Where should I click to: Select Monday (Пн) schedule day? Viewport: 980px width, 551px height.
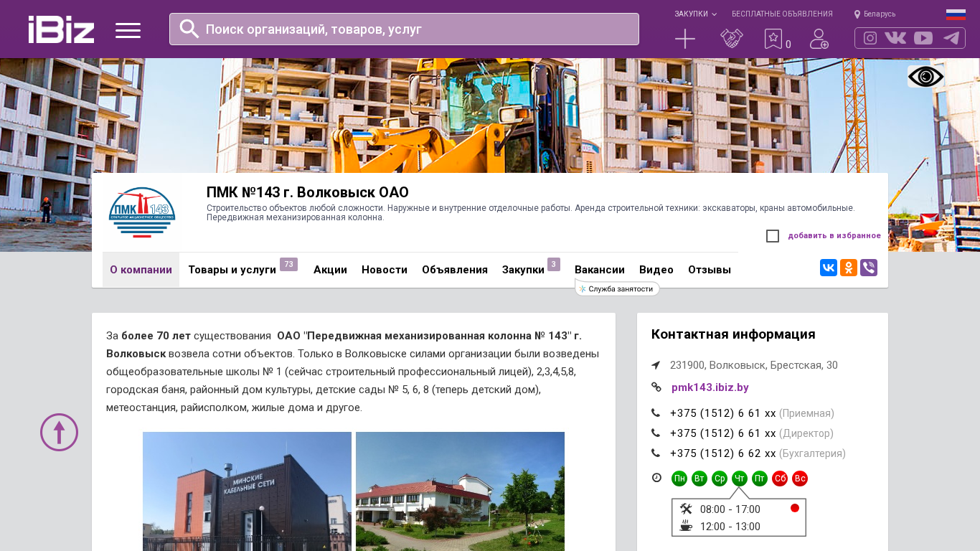679,479
